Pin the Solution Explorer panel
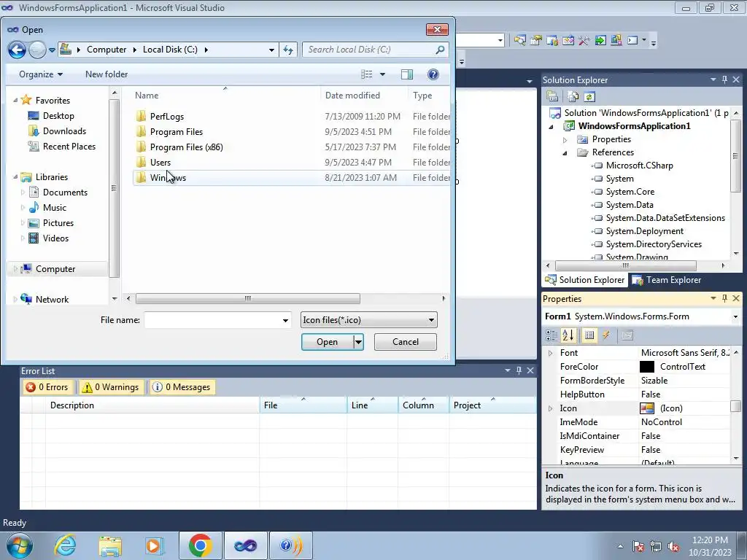 (724, 80)
